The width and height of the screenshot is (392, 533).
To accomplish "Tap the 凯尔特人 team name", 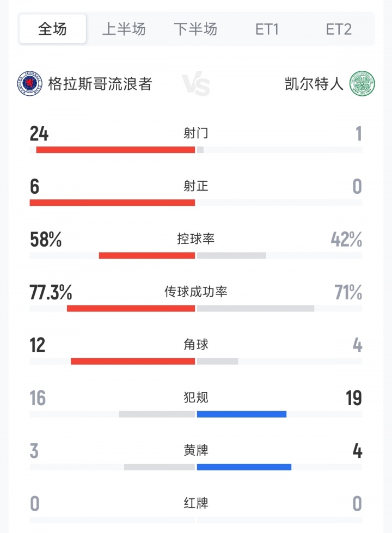I will 314,84.
